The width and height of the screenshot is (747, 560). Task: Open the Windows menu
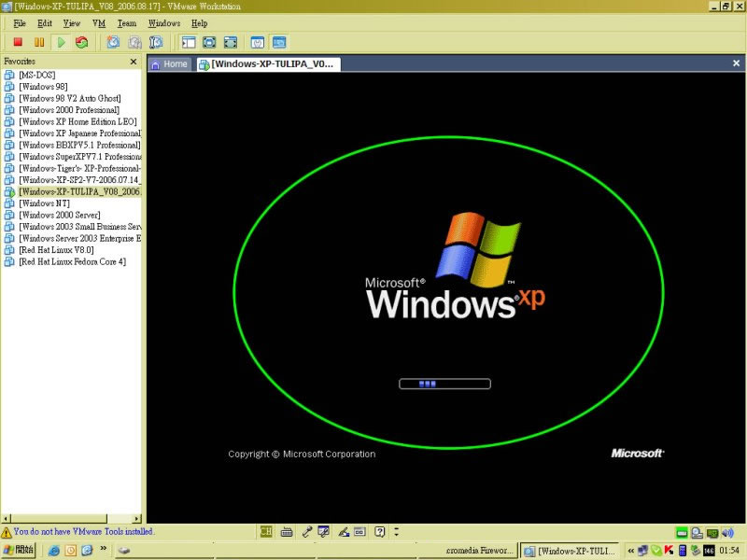164,23
